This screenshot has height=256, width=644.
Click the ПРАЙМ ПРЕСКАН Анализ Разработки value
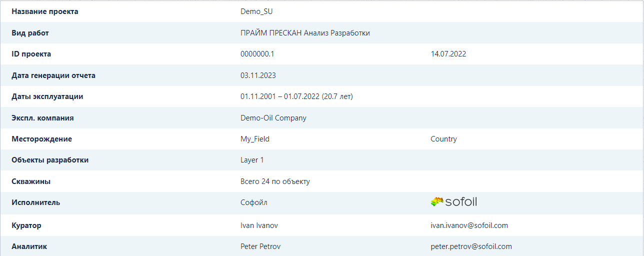click(x=305, y=33)
